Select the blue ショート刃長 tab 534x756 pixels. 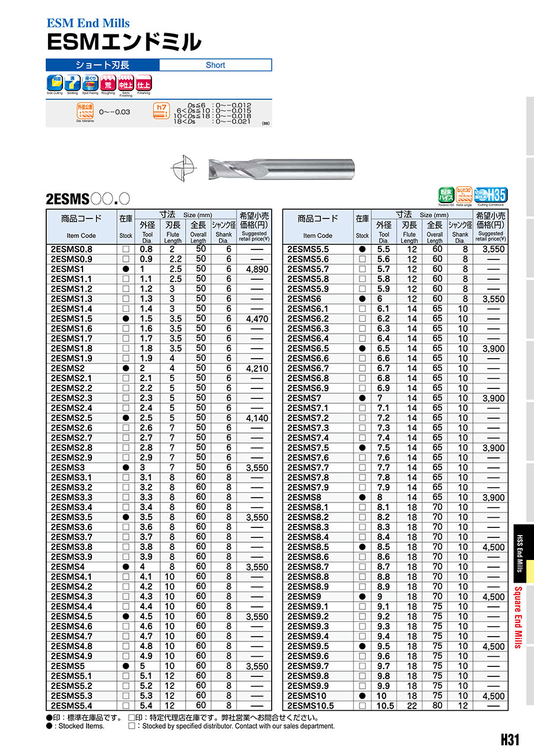click(x=103, y=65)
